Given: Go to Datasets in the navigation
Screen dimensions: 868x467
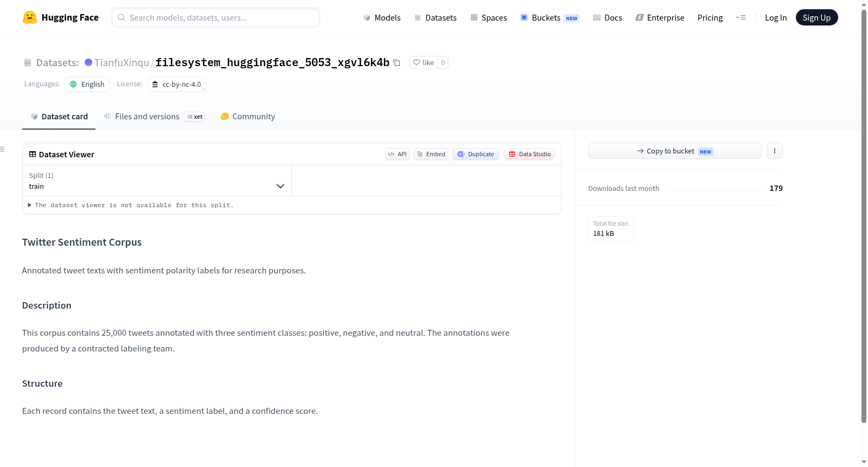Looking at the screenshot, I should click(435, 17).
